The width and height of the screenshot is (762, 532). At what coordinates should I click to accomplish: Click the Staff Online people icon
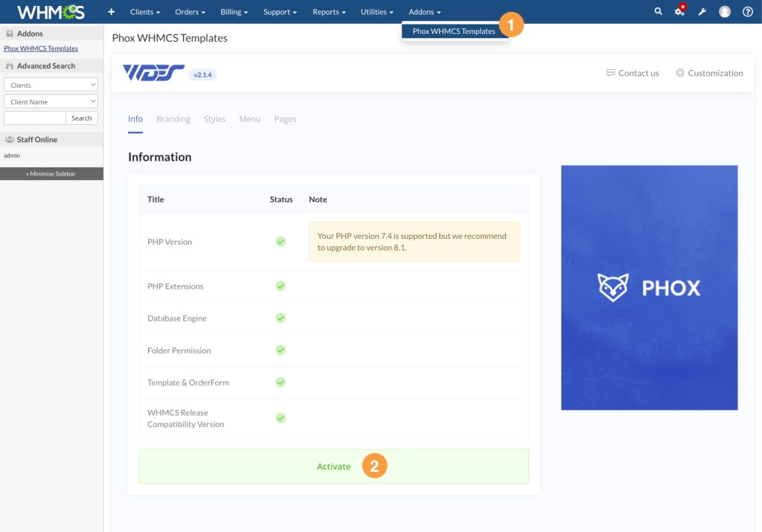(10, 139)
